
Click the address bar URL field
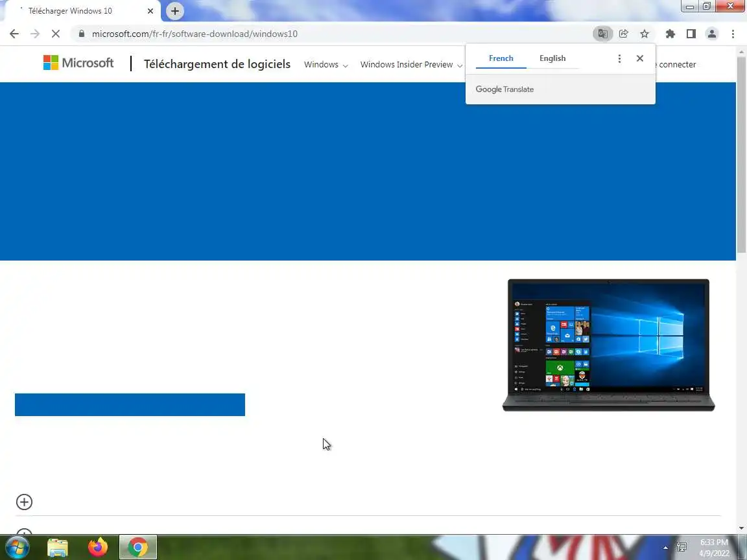(329, 34)
